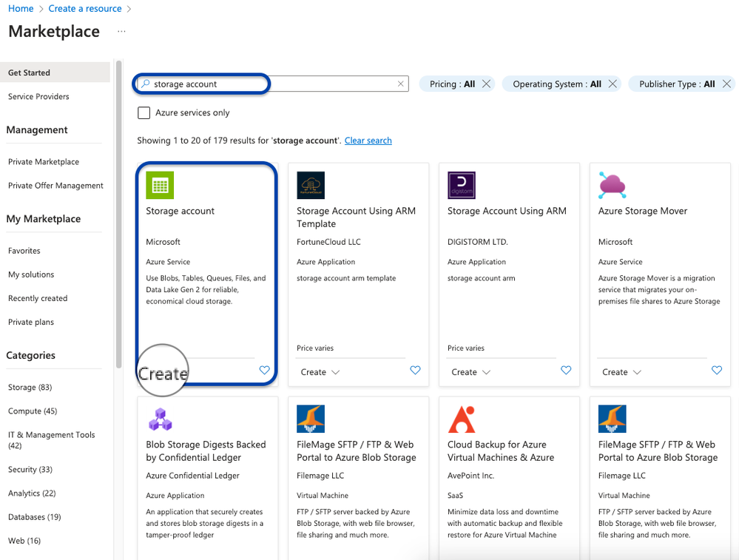Open Private plans
The image size is (739, 560).
31,322
